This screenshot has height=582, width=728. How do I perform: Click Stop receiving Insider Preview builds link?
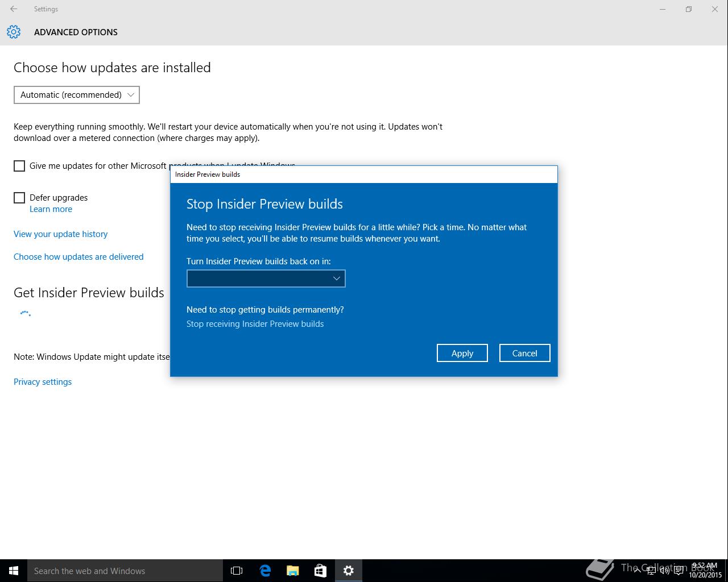[x=255, y=324]
